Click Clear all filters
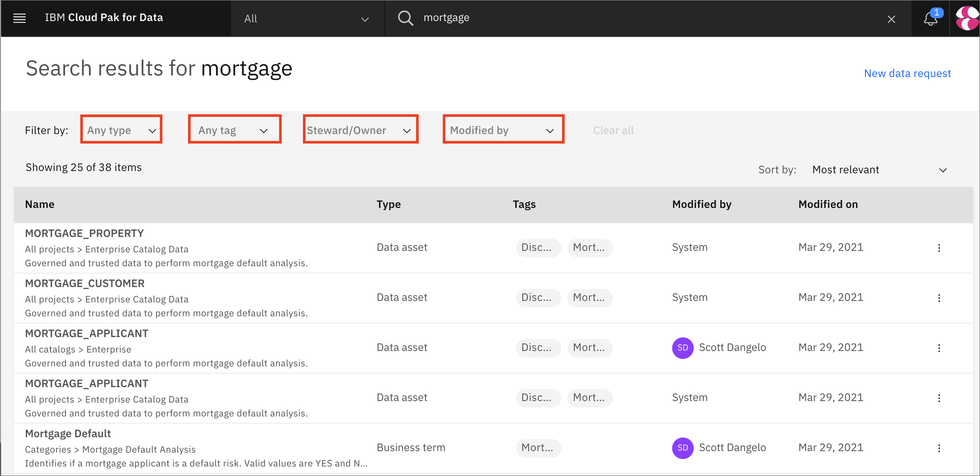The width and height of the screenshot is (980, 476). point(613,130)
